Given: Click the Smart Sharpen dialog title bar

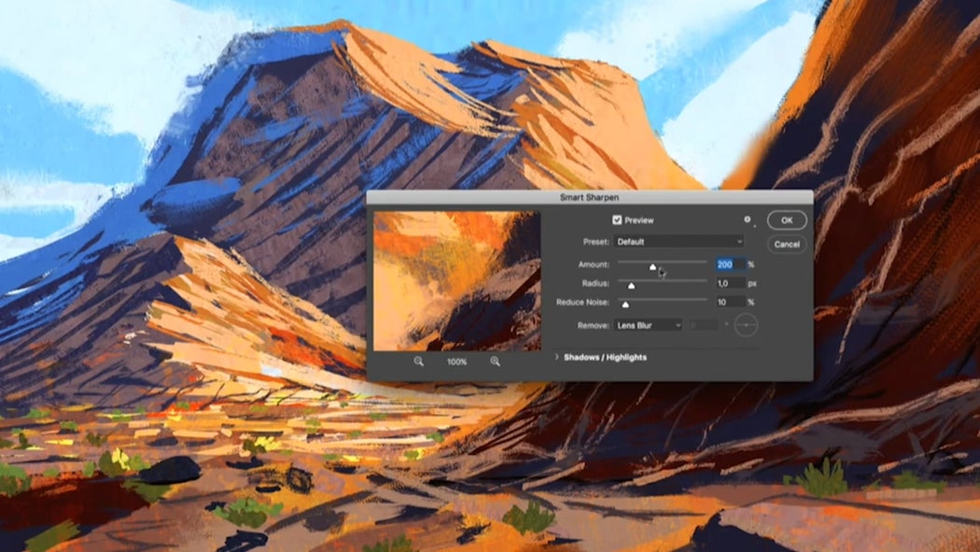Looking at the screenshot, I should [x=588, y=197].
